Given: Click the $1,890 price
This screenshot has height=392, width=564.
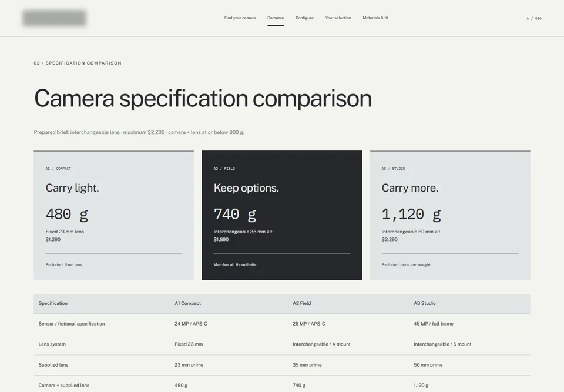Looking at the screenshot, I should pyautogui.click(x=221, y=239).
